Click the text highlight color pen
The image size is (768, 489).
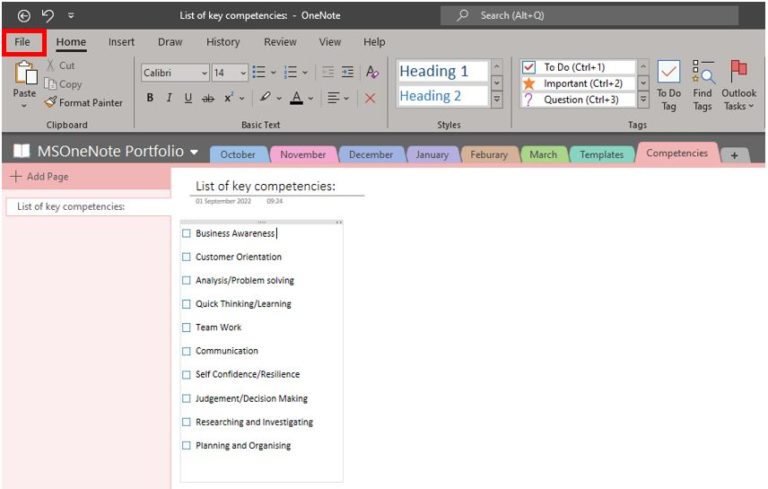(x=265, y=97)
